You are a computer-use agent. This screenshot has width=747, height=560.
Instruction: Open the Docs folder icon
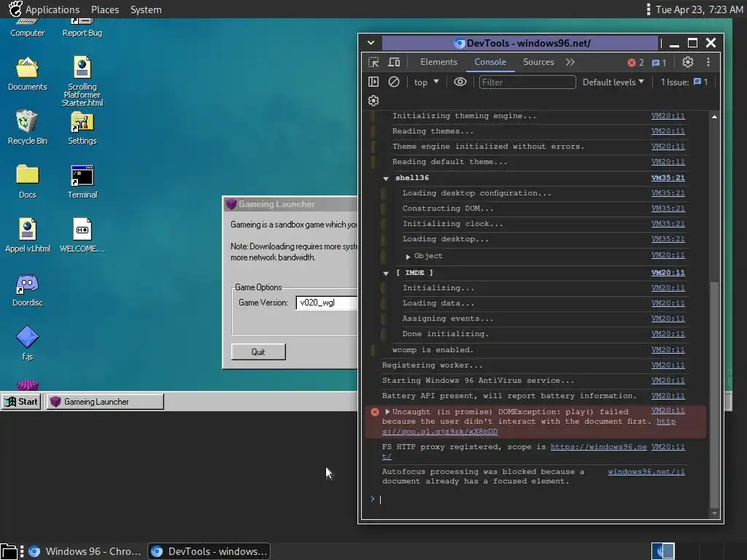[27, 181]
